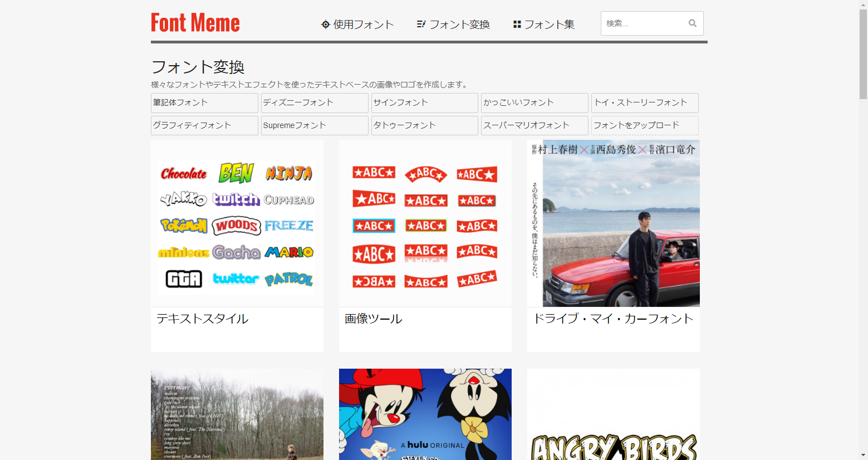Click the Font Meme logo

(195, 22)
